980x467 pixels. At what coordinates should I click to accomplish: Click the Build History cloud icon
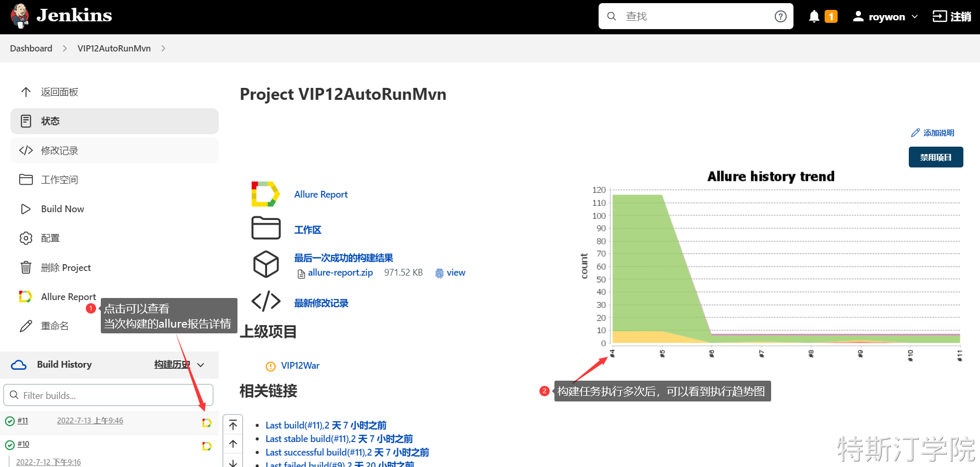click(19, 365)
